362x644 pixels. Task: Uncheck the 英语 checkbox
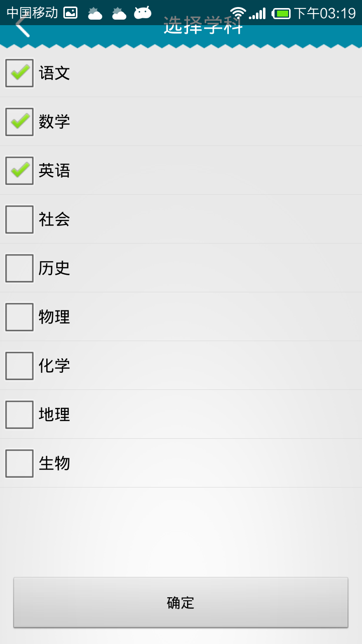pos(20,171)
